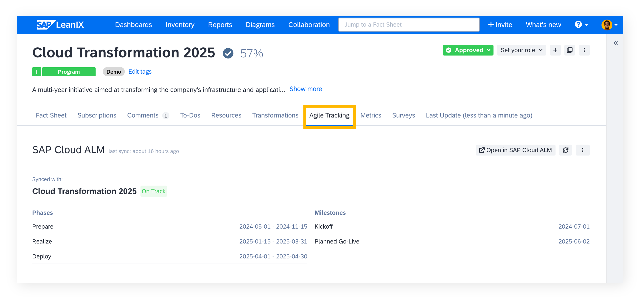Collapse the right side panel with double chevron
Screen dimensions: 644x304
tap(616, 43)
